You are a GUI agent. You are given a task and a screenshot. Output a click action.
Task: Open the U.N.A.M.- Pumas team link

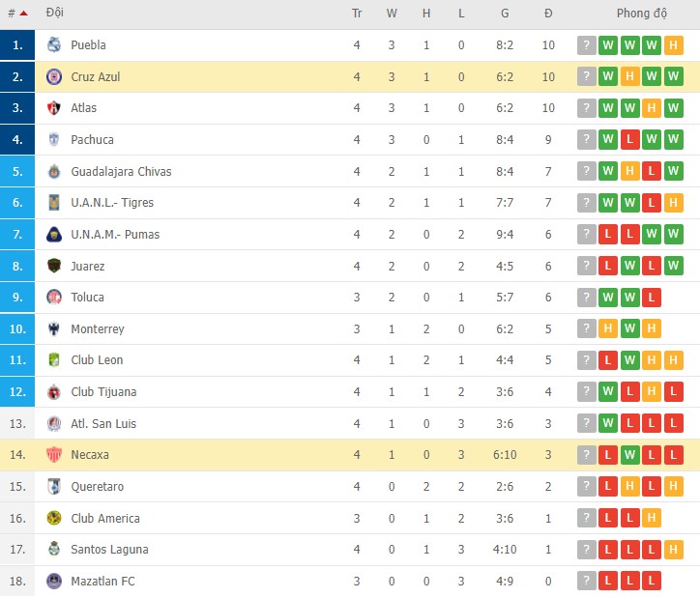115,235
